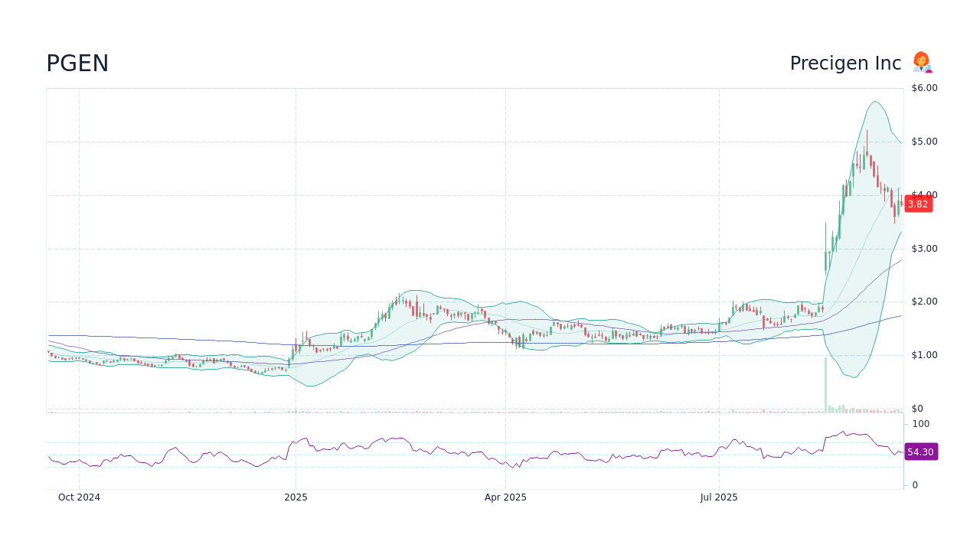Expand the Oct 2024 date axis label
Image resolution: width=980 pixels, height=551 pixels.
coord(79,497)
